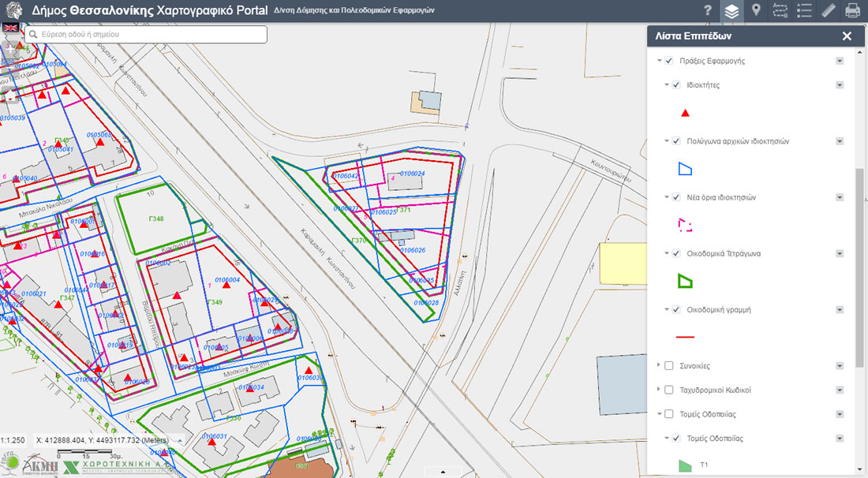The height and width of the screenshot is (478, 868).
Task: Open the location pin bookmarks tool
Action: point(756,10)
